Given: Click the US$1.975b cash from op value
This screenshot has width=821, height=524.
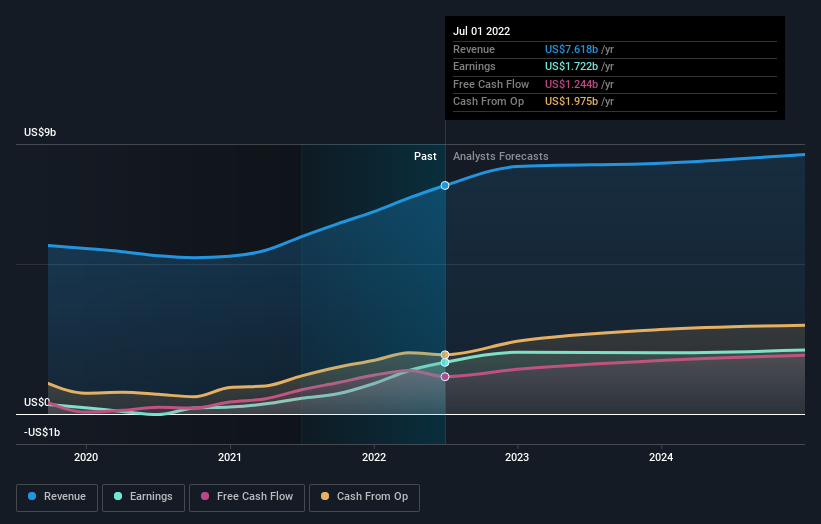Looking at the screenshot, I should coord(571,102).
